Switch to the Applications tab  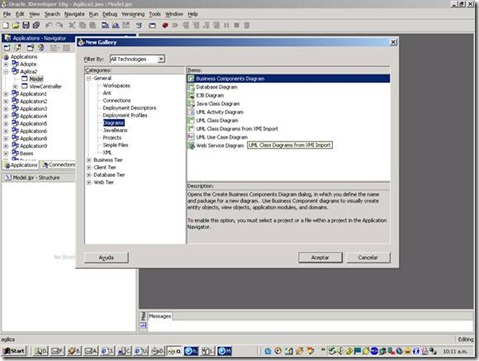(21, 165)
